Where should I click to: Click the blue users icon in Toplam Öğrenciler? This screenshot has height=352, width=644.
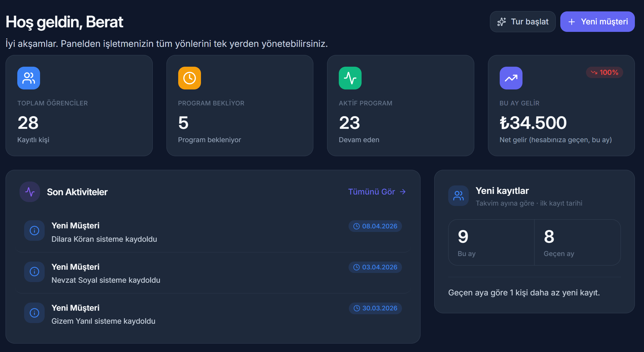click(29, 78)
